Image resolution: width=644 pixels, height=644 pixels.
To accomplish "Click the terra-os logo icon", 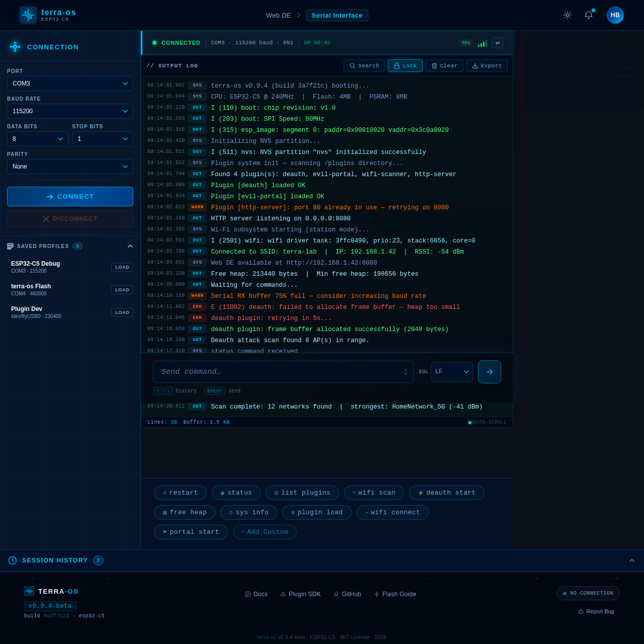I will (x=28, y=15).
